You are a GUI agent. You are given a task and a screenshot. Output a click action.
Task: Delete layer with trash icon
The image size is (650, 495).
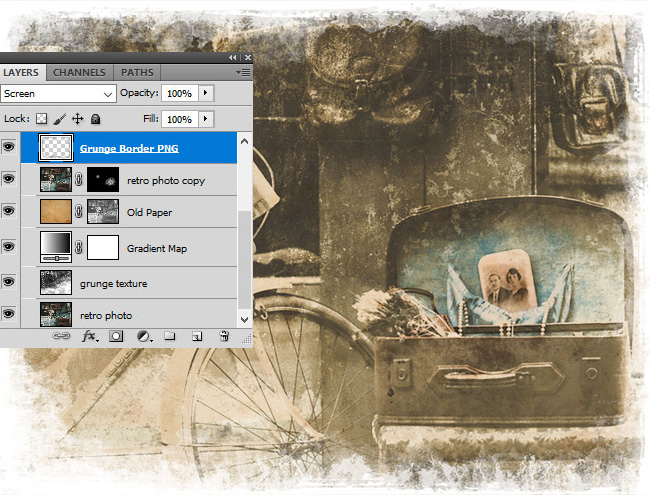coord(224,337)
